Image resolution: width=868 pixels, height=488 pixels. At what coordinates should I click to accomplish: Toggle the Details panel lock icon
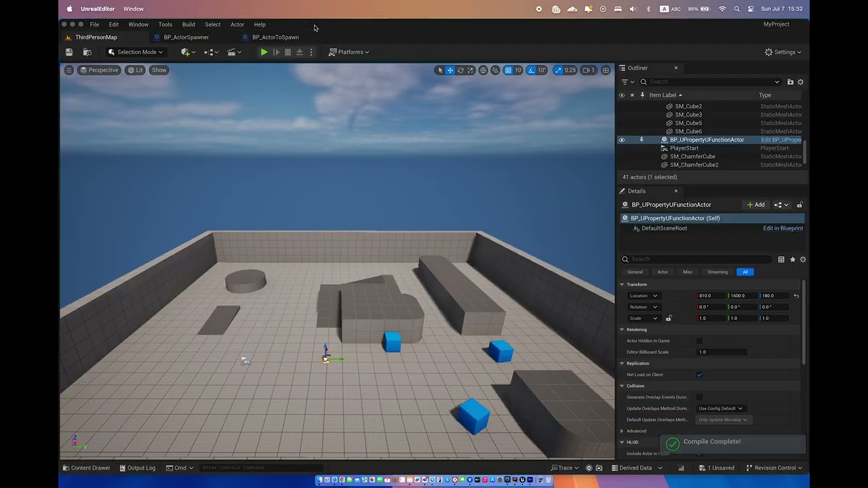tap(800, 205)
